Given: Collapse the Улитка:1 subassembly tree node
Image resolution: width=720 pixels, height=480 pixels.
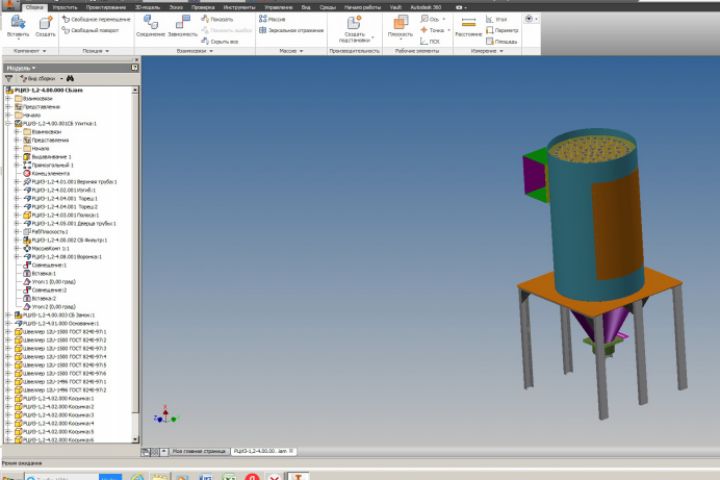Looking at the screenshot, I should (x=8, y=124).
